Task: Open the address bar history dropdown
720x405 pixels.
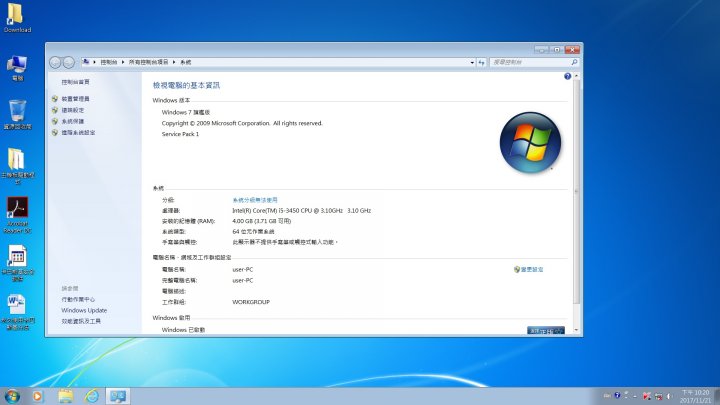Action: pos(472,62)
